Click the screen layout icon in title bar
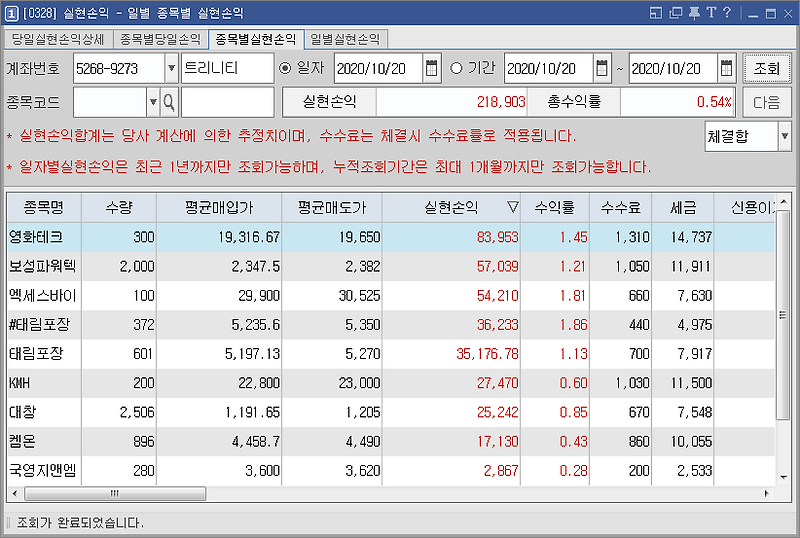Screen dimensions: 800x538 [x=656, y=13]
